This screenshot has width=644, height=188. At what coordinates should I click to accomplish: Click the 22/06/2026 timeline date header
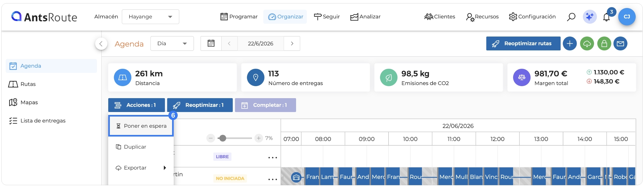(x=458, y=126)
